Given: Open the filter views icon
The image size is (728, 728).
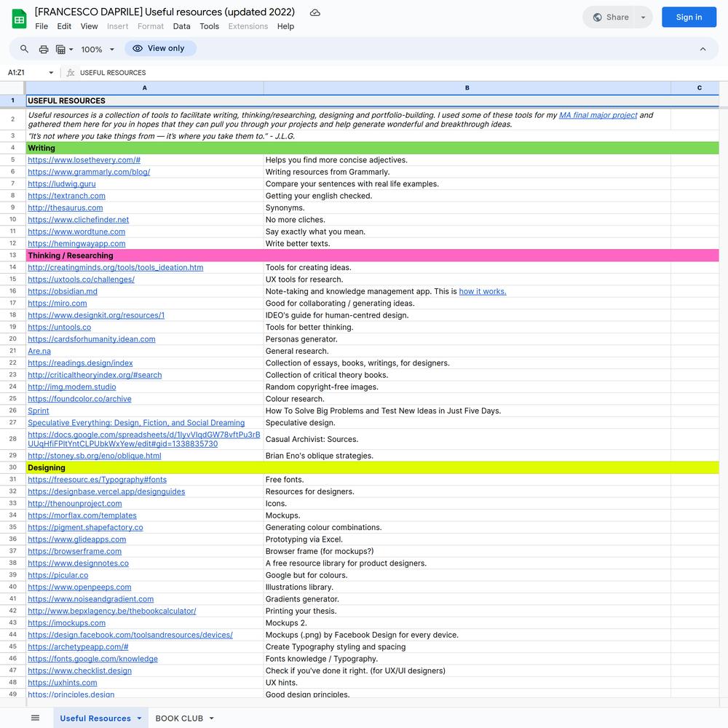Looking at the screenshot, I should [60, 50].
